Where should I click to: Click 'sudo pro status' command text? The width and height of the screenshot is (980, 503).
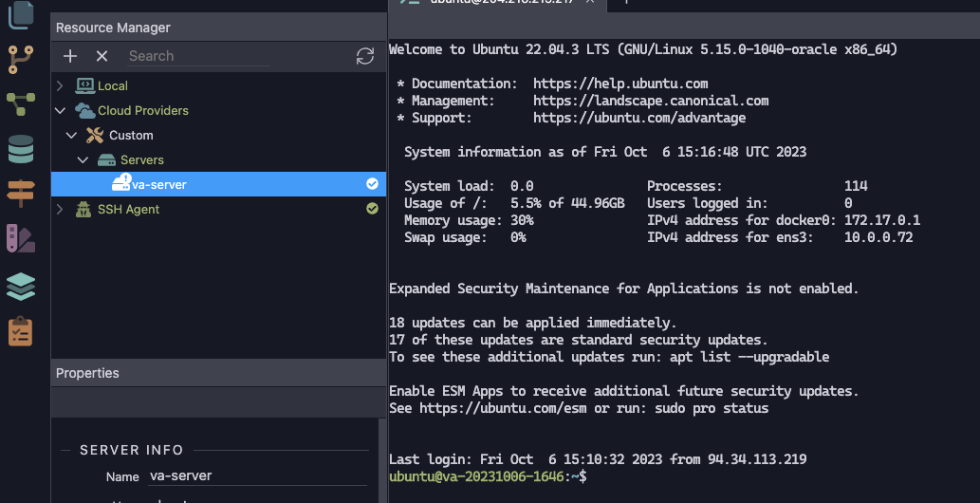(x=712, y=408)
